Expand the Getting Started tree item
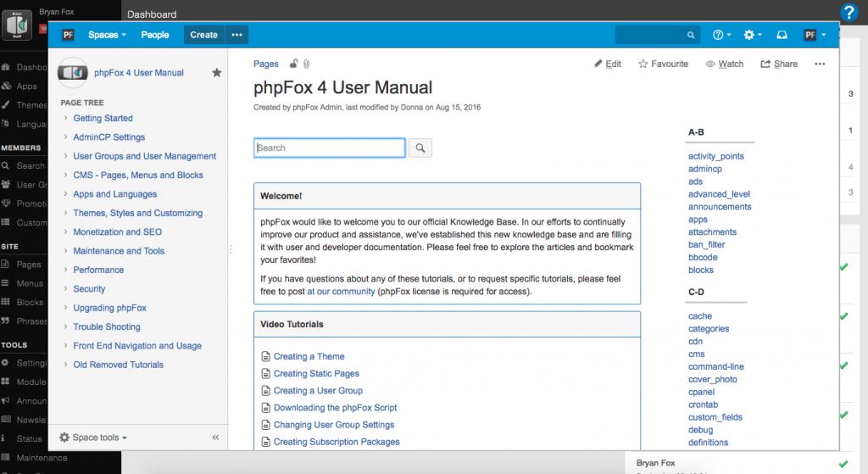 (65, 118)
